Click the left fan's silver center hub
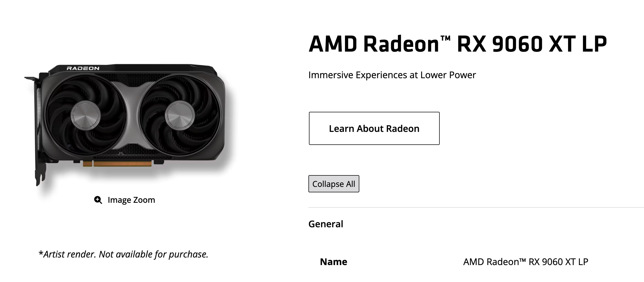 point(86,115)
